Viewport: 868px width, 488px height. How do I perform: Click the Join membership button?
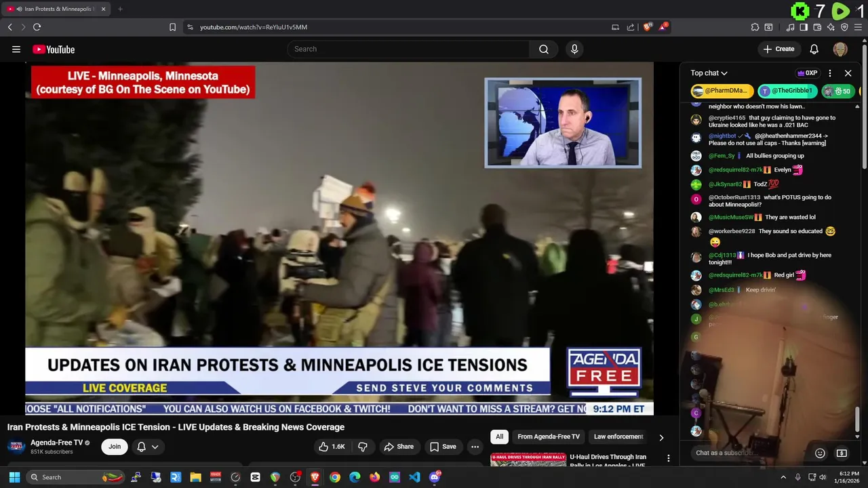[115, 447]
